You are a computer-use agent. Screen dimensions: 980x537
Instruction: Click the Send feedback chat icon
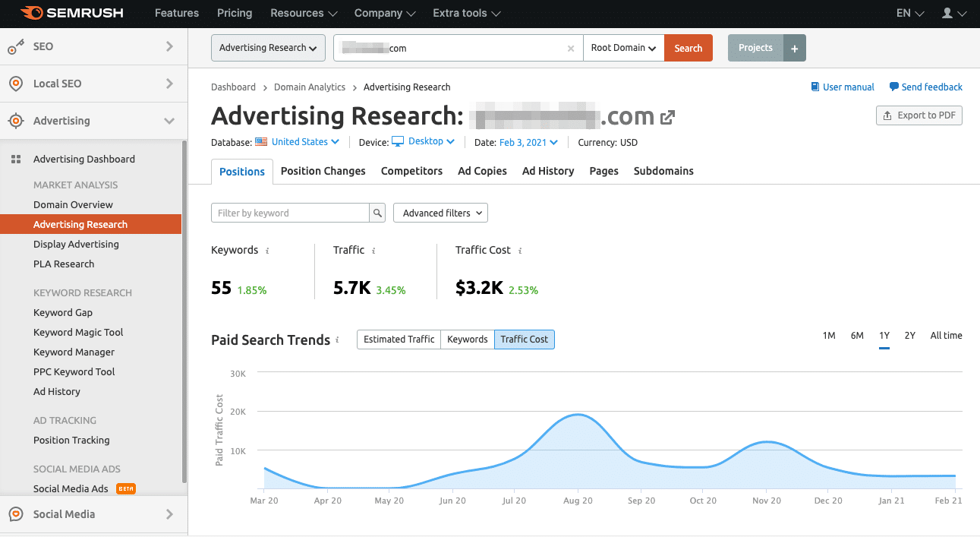tap(894, 87)
